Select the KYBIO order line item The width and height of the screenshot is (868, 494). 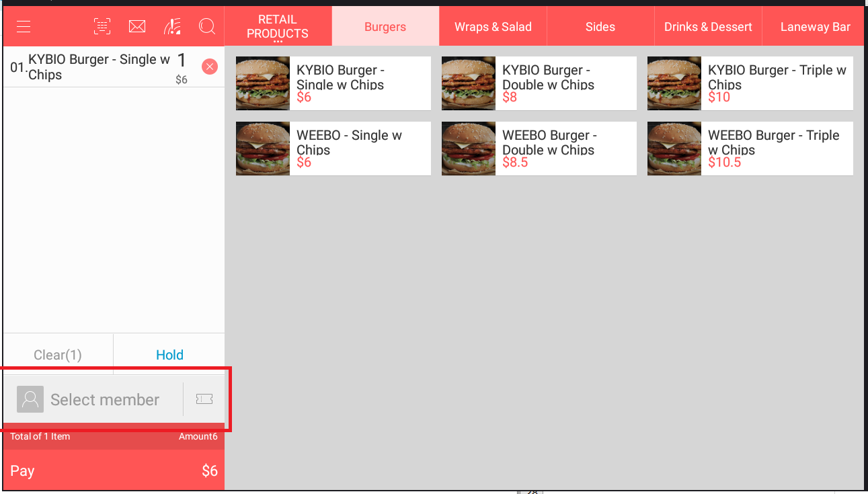point(101,67)
